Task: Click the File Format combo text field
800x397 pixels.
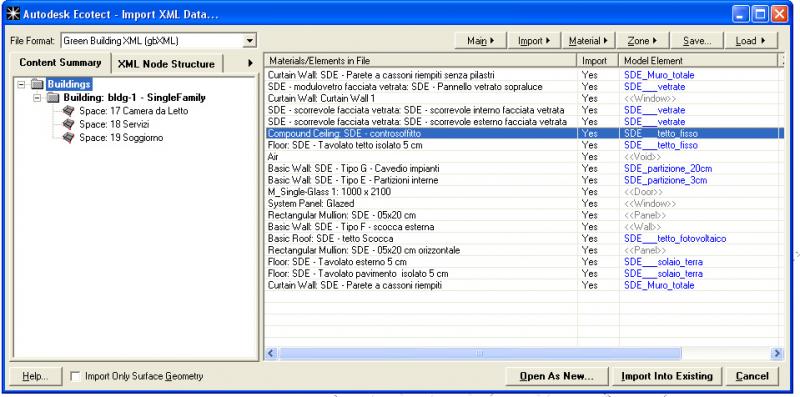Action: [152, 41]
